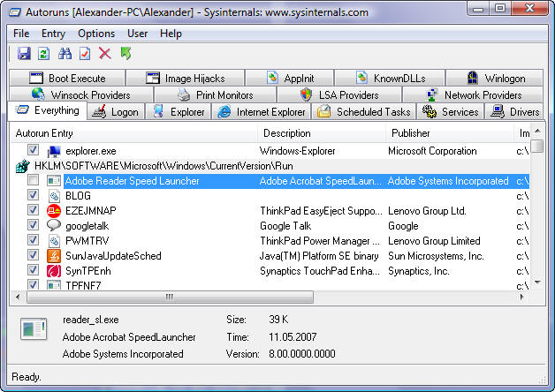Click the Properties toolbar icon
The image size is (555, 392).
[85, 54]
